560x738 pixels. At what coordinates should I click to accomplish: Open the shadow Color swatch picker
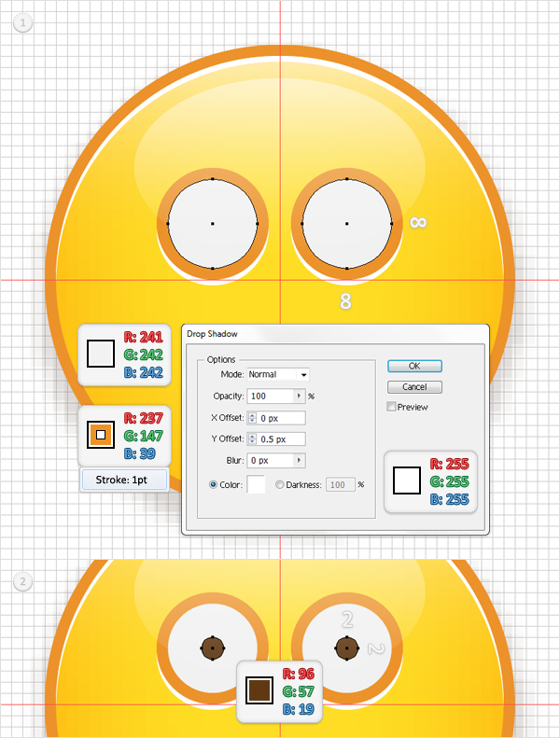[x=257, y=484]
